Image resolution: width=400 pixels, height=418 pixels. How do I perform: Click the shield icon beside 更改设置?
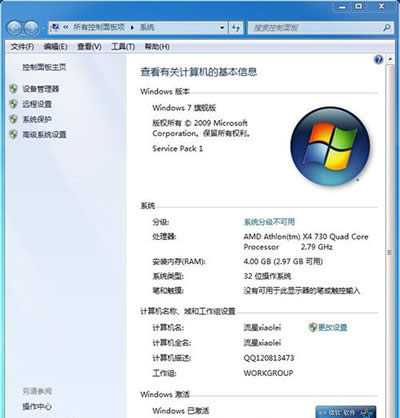click(313, 327)
